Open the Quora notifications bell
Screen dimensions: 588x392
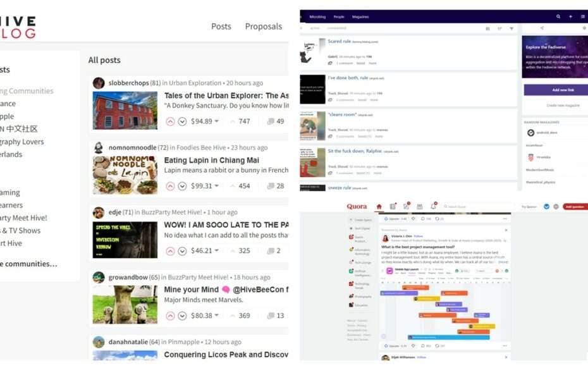[x=434, y=206]
